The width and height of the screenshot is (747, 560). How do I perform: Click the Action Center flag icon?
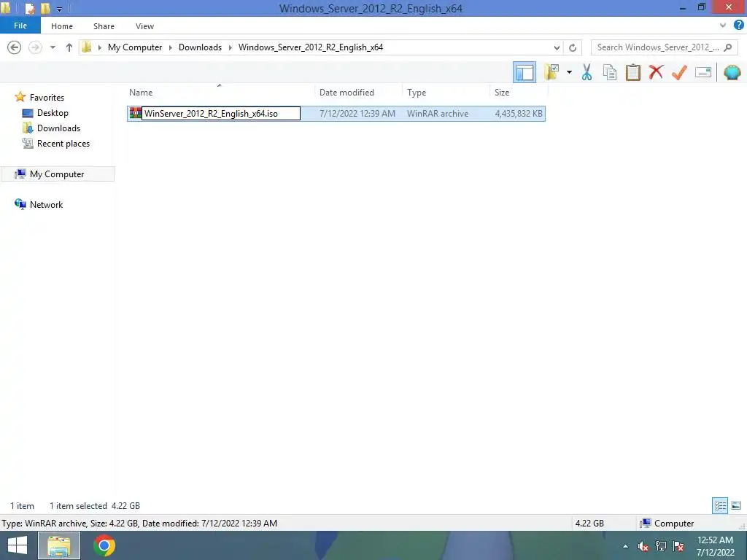[679, 546]
